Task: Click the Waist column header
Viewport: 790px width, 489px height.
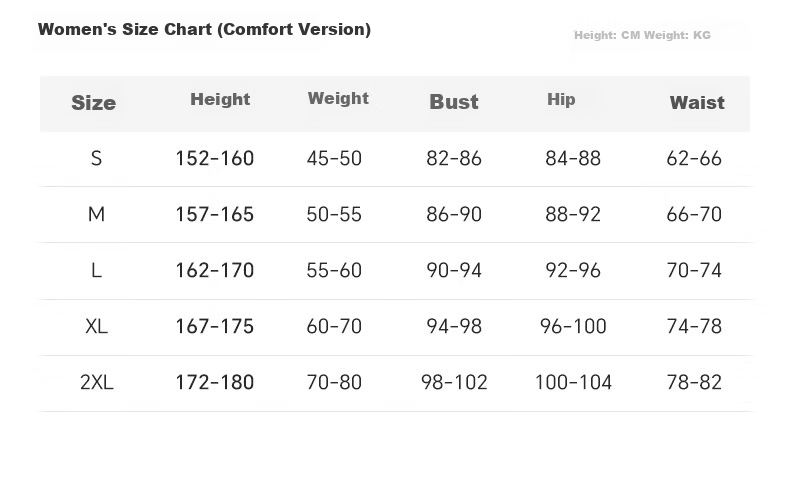Action: 697,103
